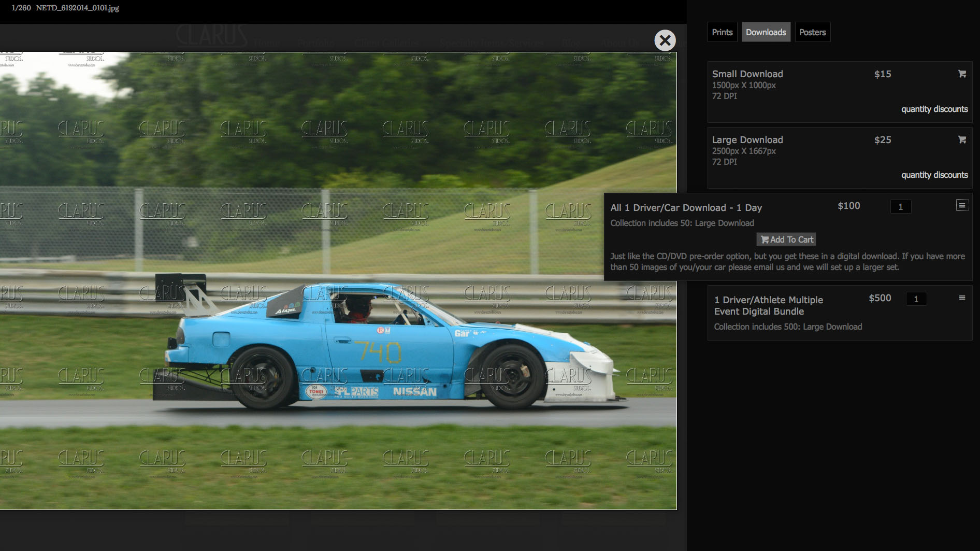Click the NETD_6192014_0101.jpg filename caption
Screen dimensions: 980x551
coord(77,8)
